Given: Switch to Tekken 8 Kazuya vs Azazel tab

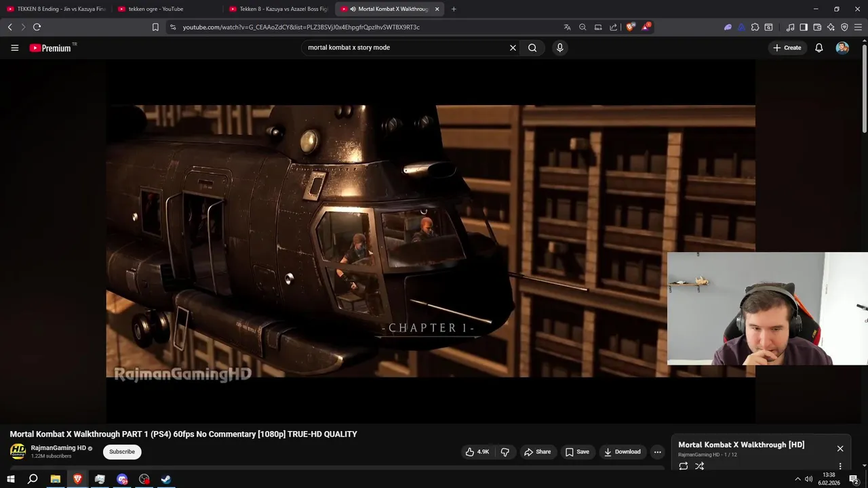Looking at the screenshot, I should point(278,9).
